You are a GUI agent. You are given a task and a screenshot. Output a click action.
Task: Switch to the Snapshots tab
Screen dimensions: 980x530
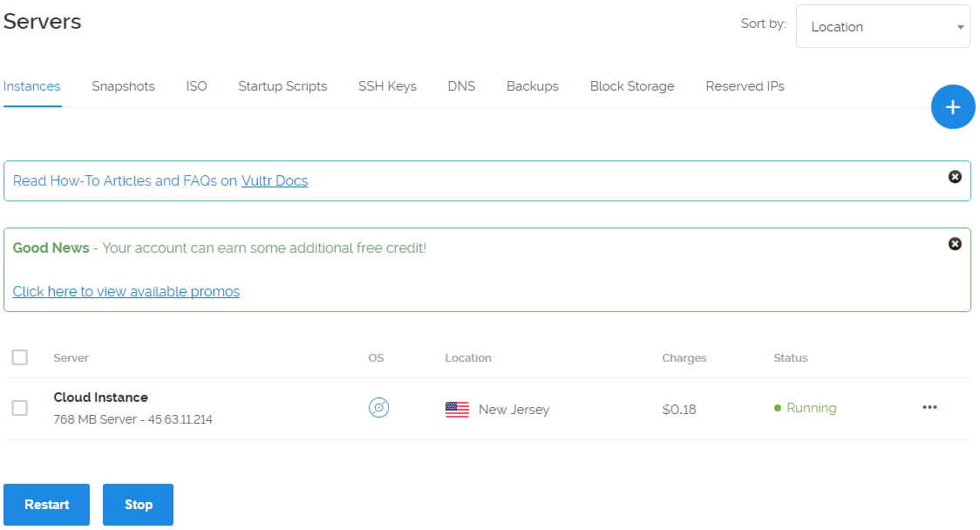point(123,86)
